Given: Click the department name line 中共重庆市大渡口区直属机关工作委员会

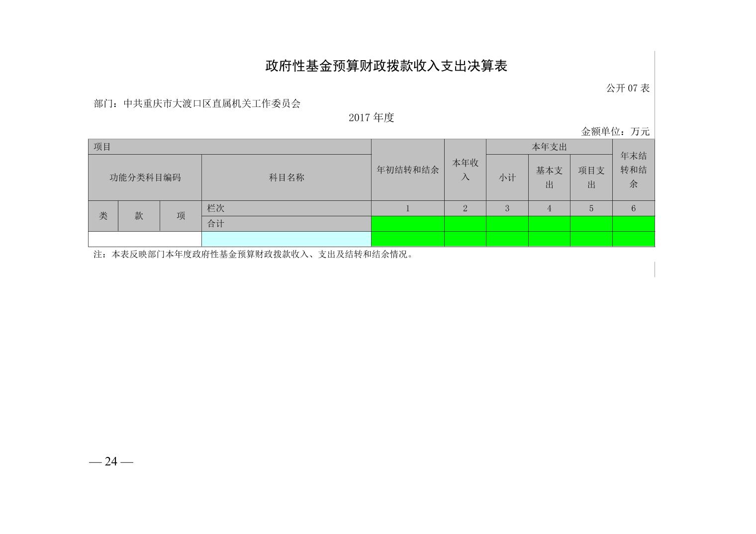Looking at the screenshot, I should pos(197,104).
